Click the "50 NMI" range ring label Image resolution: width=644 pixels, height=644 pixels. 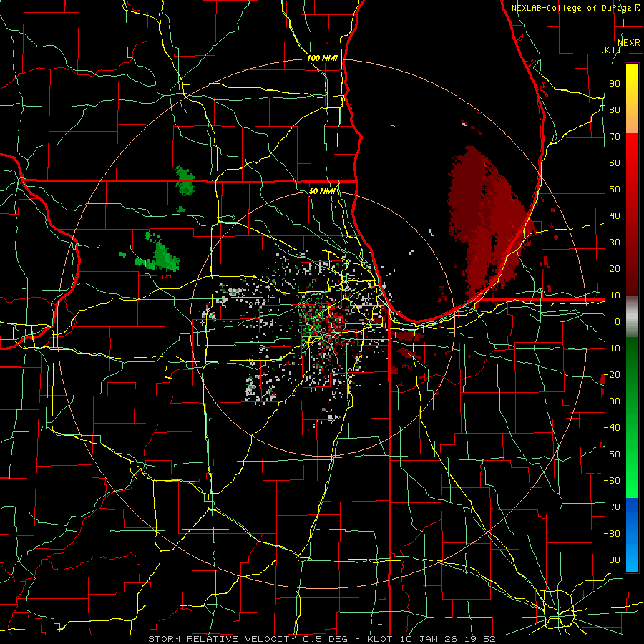point(322,191)
